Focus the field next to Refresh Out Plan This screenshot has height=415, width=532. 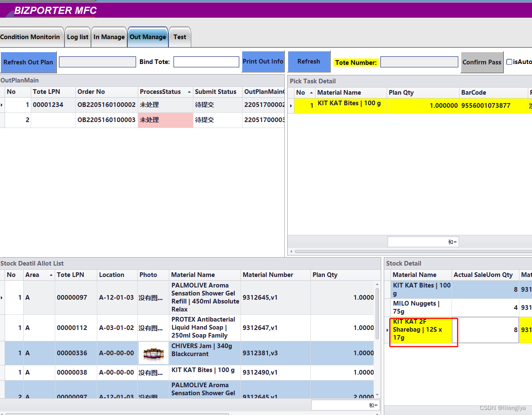click(97, 62)
